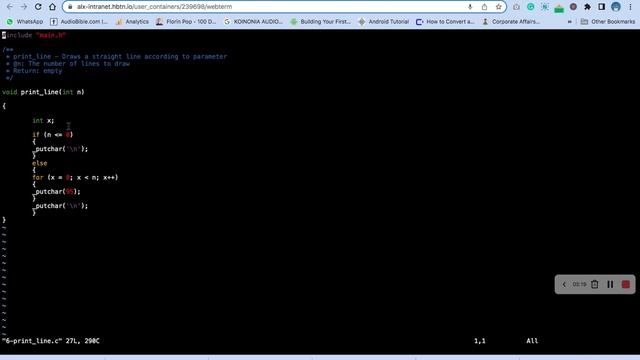640x360 pixels.
Task: Reload the webterm page
Action: pyautogui.click(x=38, y=7)
